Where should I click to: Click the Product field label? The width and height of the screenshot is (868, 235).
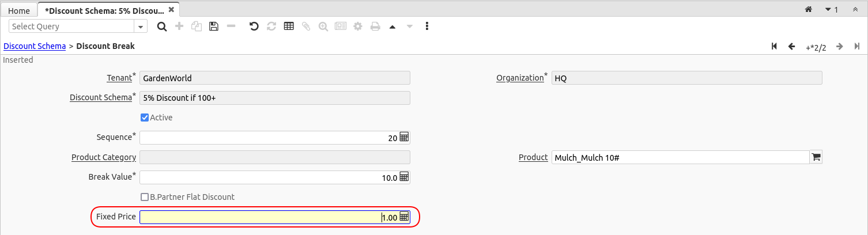pyautogui.click(x=533, y=157)
